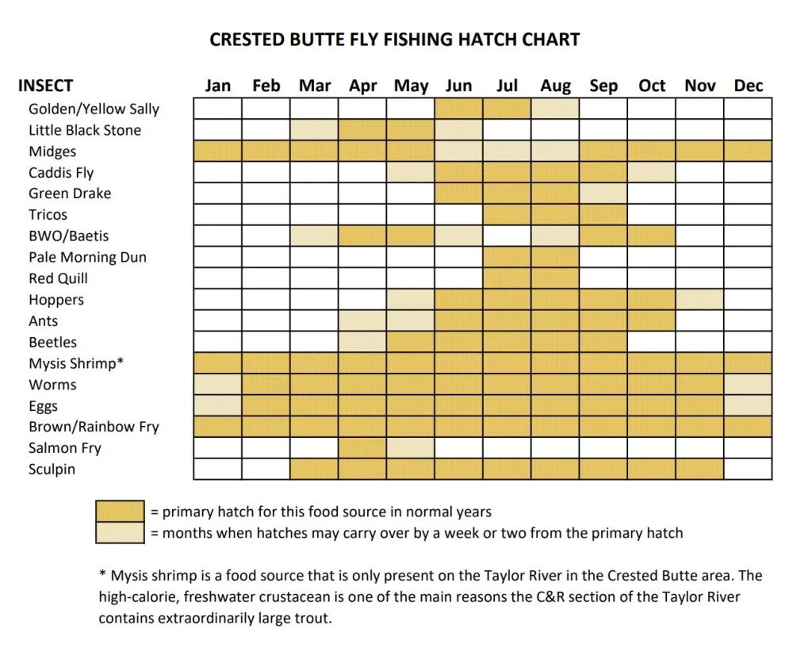The width and height of the screenshot is (812, 648).
Task: Click the BWO/Baetis row label
Action: coord(69,236)
